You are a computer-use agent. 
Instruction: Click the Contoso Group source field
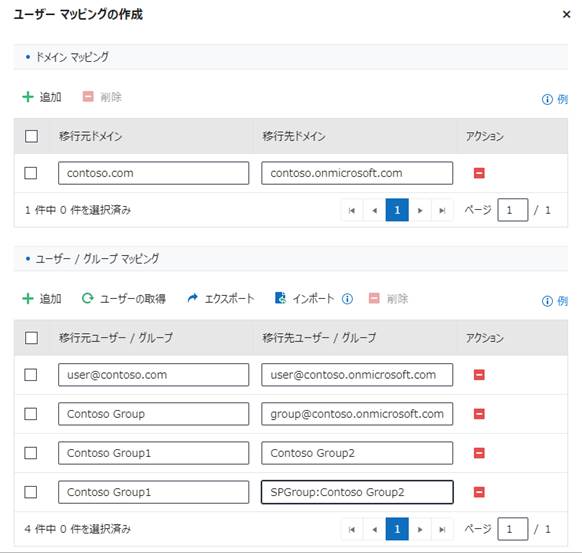click(153, 414)
